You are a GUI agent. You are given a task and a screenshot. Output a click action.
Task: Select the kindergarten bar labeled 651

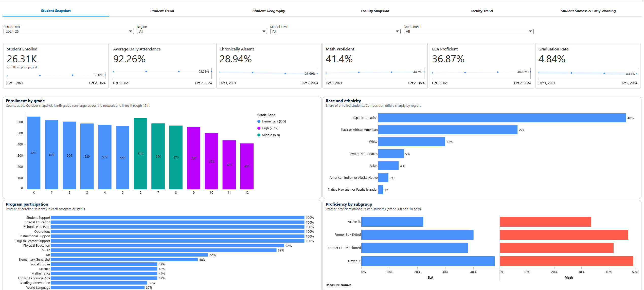(34, 153)
